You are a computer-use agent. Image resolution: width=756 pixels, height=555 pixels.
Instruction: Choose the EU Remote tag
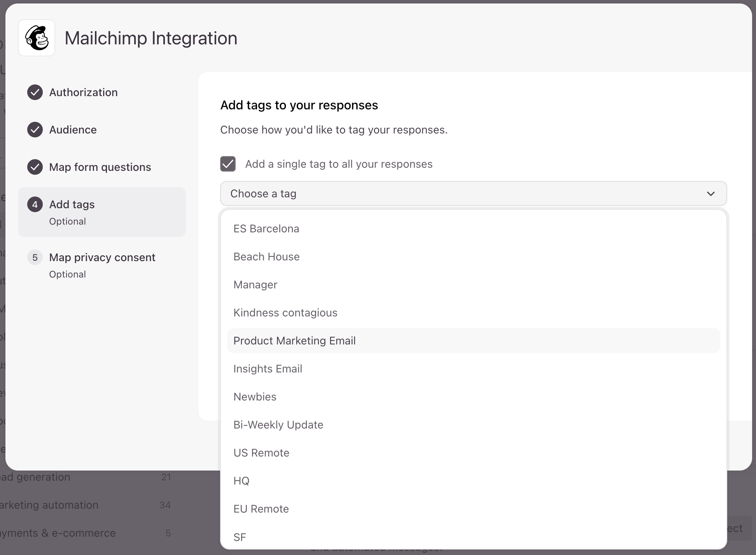[x=473, y=509]
